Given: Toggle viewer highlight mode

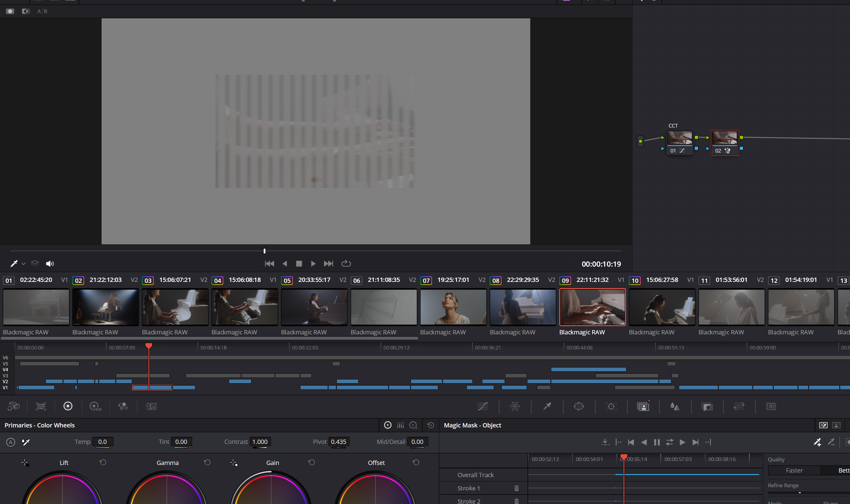Looking at the screenshot, I should coord(10,11).
